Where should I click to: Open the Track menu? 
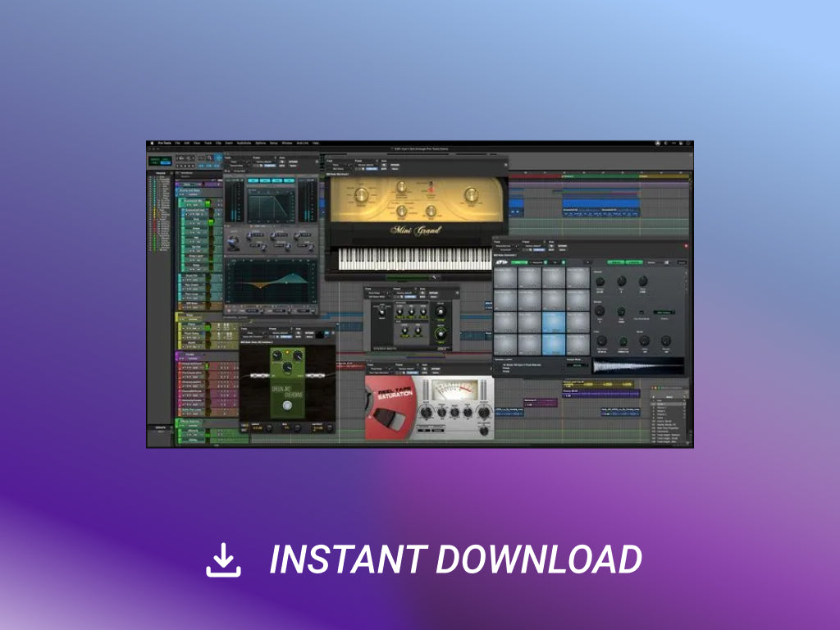[208, 143]
